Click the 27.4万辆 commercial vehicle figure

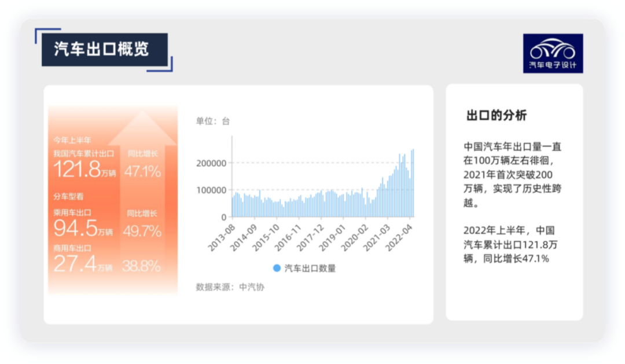83,263
